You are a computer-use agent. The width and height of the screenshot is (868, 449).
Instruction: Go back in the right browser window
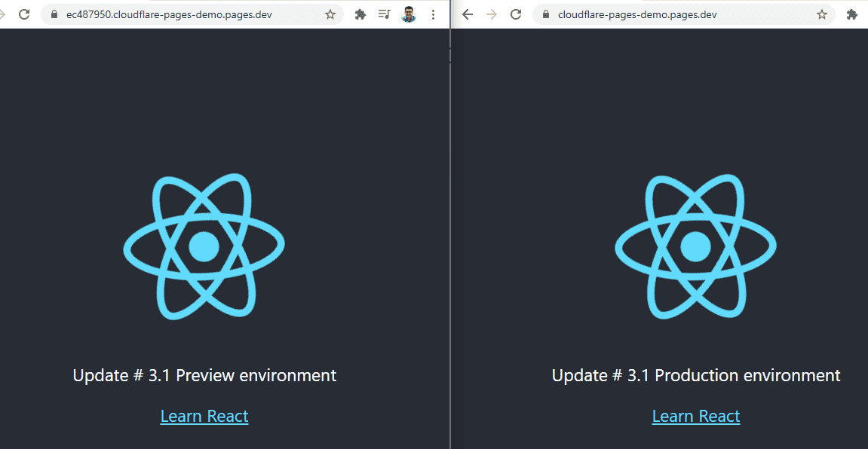(x=468, y=14)
